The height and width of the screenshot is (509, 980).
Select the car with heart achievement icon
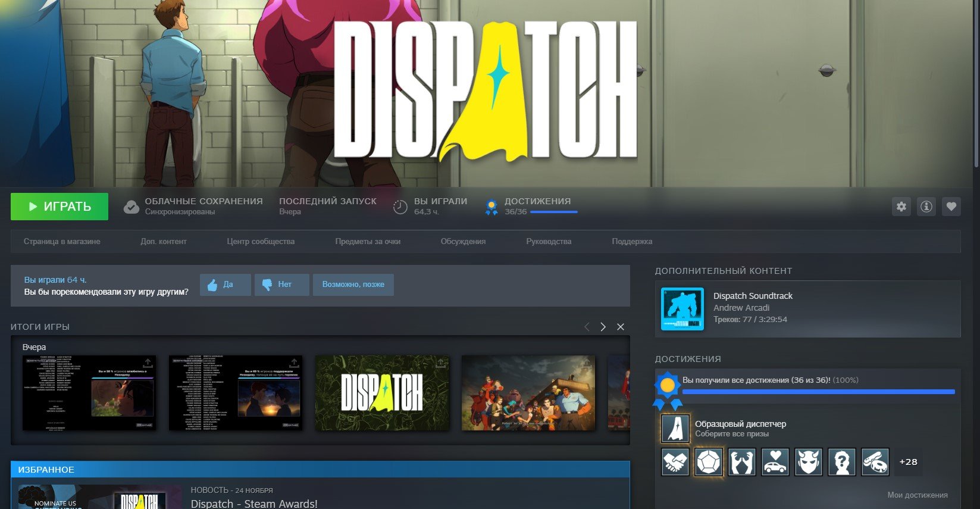[775, 462]
